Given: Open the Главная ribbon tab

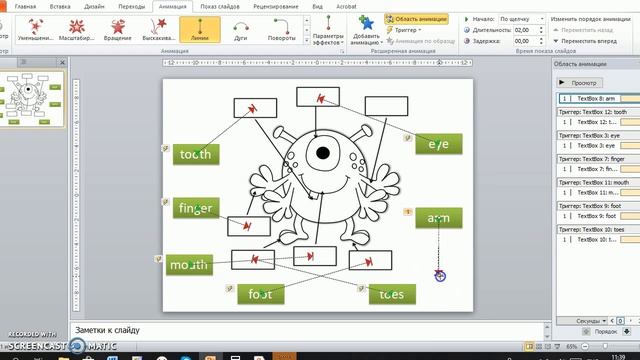Looking at the screenshot, I should click(25, 7).
